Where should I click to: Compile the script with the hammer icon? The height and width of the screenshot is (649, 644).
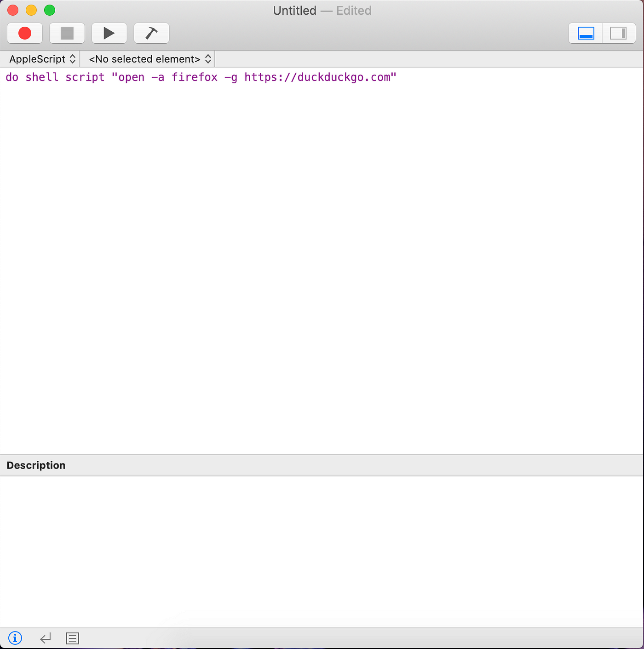pos(151,33)
